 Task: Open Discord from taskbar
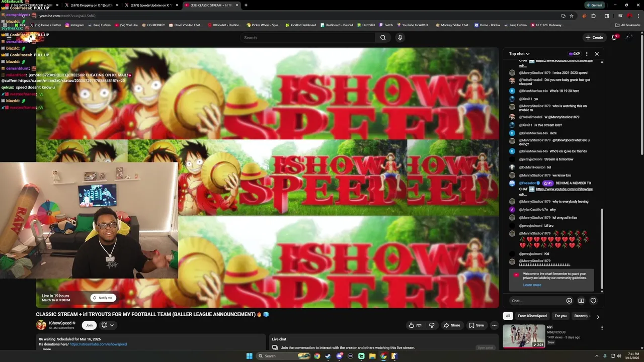tap(339, 356)
